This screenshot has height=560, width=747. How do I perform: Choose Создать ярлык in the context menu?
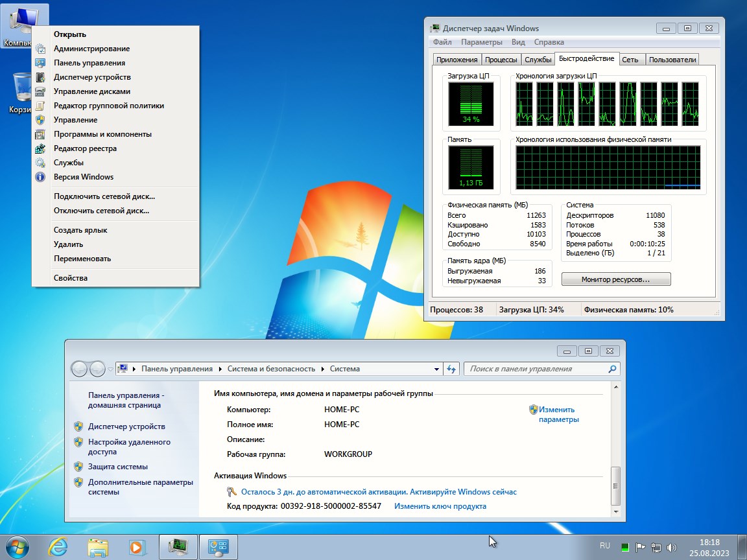tap(116, 230)
